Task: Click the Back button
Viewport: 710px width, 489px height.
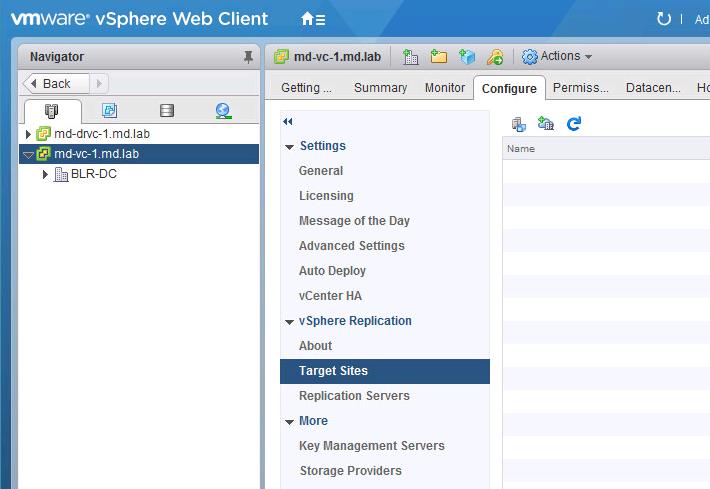Action: click(56, 84)
